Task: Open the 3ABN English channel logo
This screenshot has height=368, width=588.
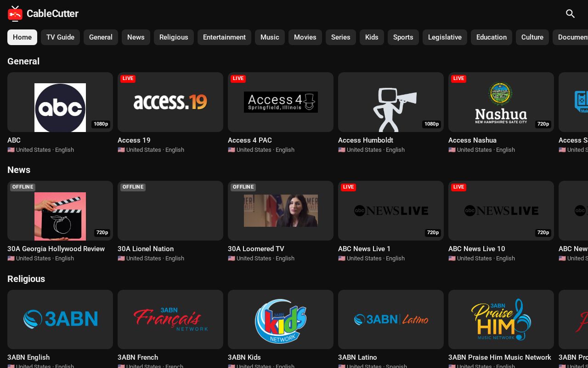Action: click(60, 319)
